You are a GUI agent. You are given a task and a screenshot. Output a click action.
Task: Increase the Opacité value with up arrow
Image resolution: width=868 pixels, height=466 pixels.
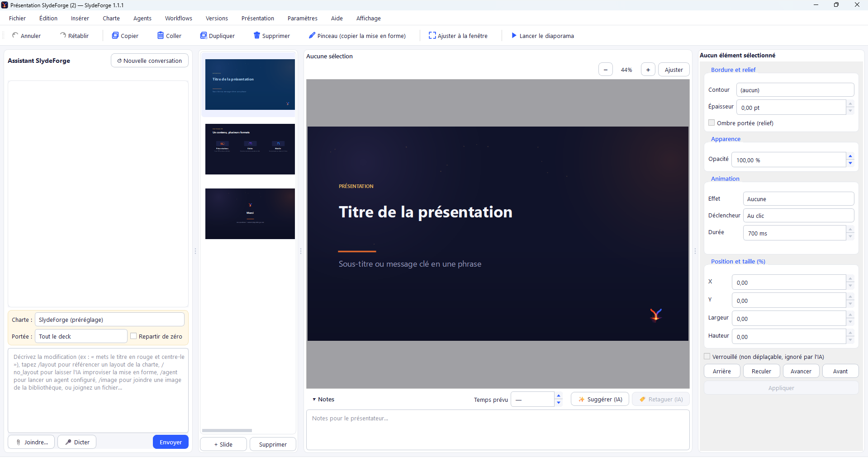[x=850, y=156]
